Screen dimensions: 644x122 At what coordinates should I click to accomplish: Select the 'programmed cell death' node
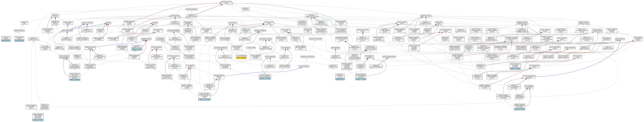click(x=158, y=31)
